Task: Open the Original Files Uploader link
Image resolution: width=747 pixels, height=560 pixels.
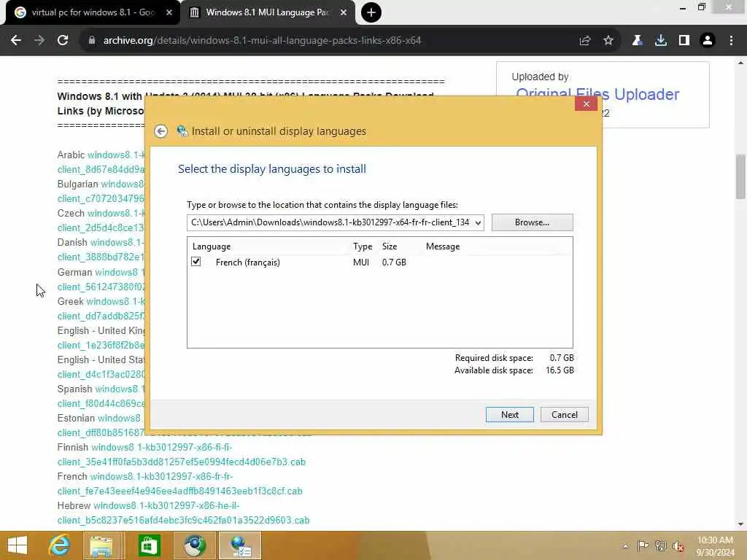Action: tap(597, 94)
